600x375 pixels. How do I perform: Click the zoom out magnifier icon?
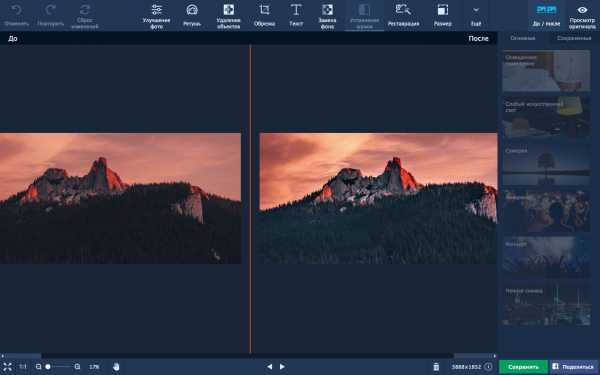(38, 367)
